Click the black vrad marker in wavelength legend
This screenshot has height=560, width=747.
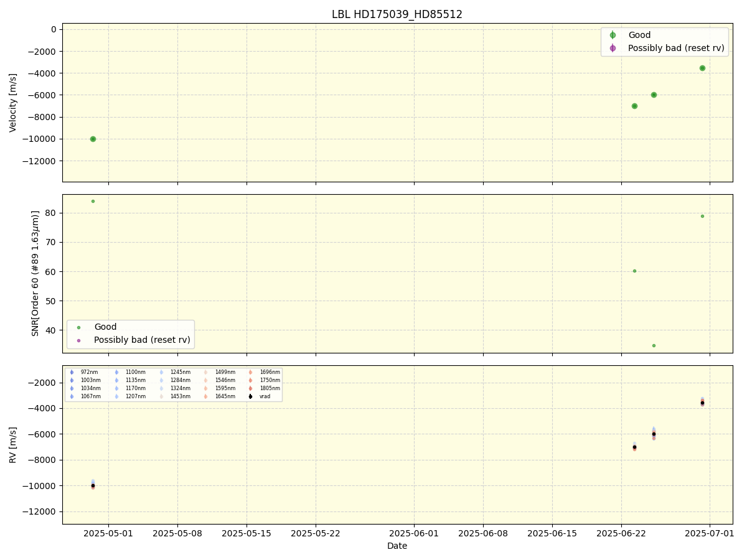coord(250,396)
